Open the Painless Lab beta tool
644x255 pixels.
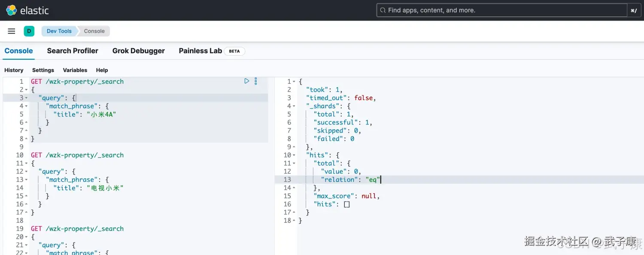[200, 51]
